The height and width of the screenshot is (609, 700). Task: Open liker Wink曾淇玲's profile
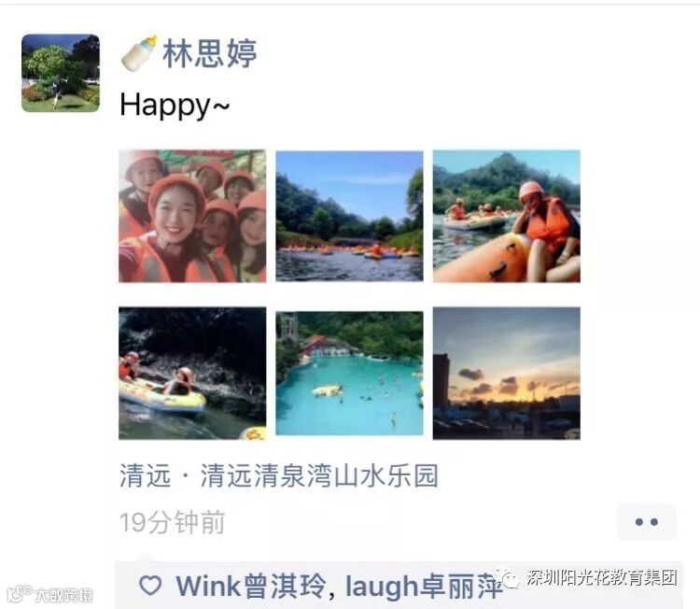(251, 587)
